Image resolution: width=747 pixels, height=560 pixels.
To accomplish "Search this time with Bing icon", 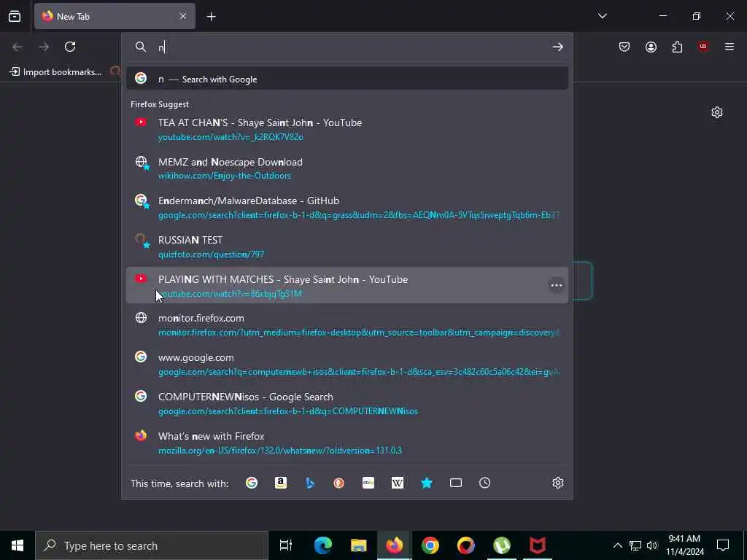I will (309, 483).
